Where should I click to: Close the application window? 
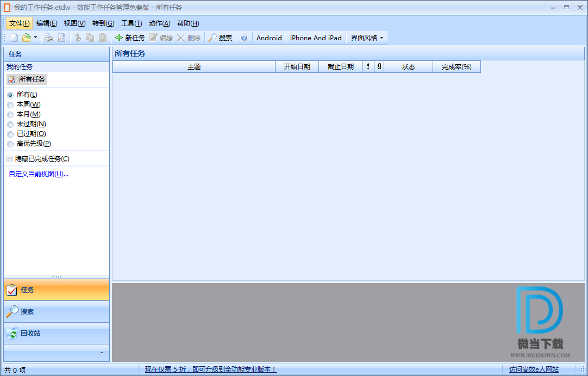coord(580,8)
